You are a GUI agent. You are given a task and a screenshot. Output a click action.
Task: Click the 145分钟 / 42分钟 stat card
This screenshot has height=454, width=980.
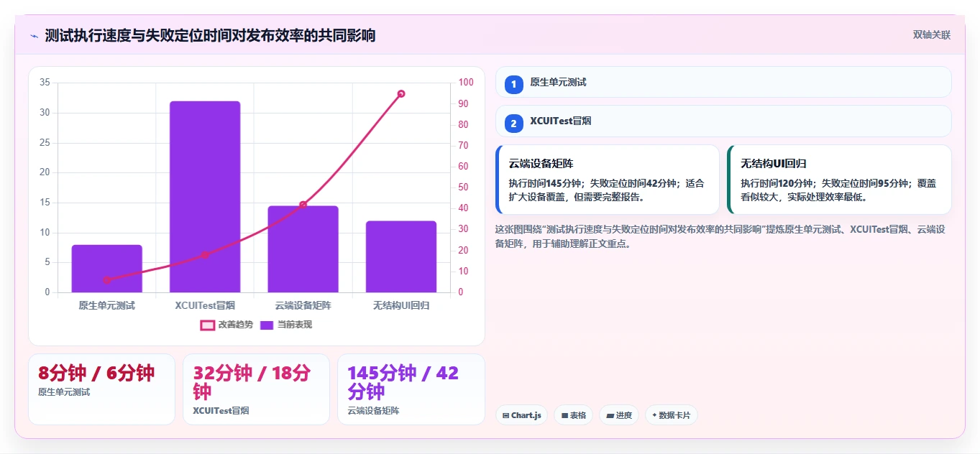[411, 389]
